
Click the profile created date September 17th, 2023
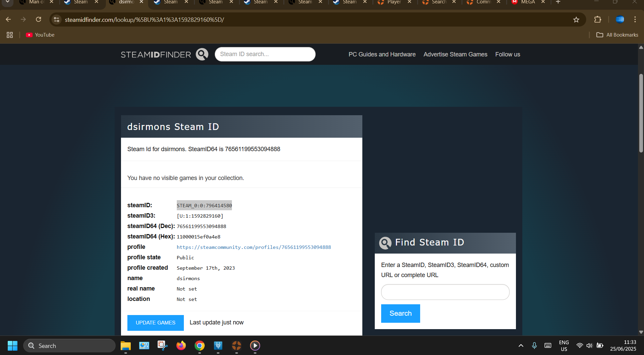pos(206,268)
